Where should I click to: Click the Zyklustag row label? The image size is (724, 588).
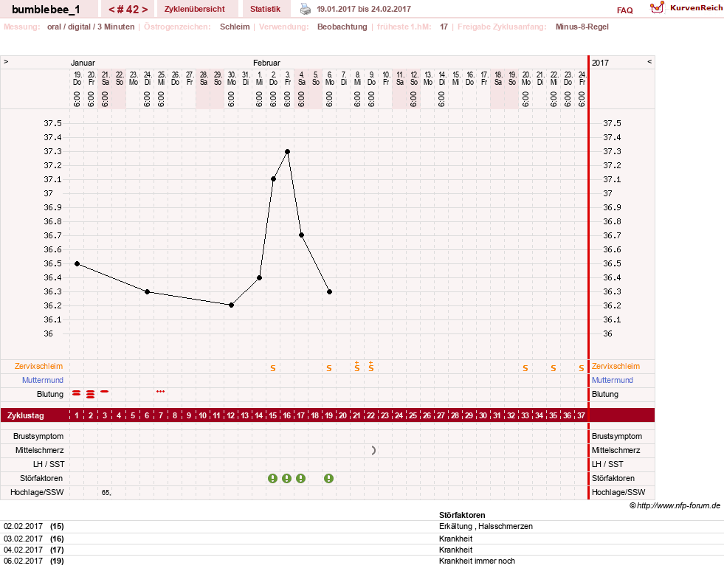tap(26, 415)
